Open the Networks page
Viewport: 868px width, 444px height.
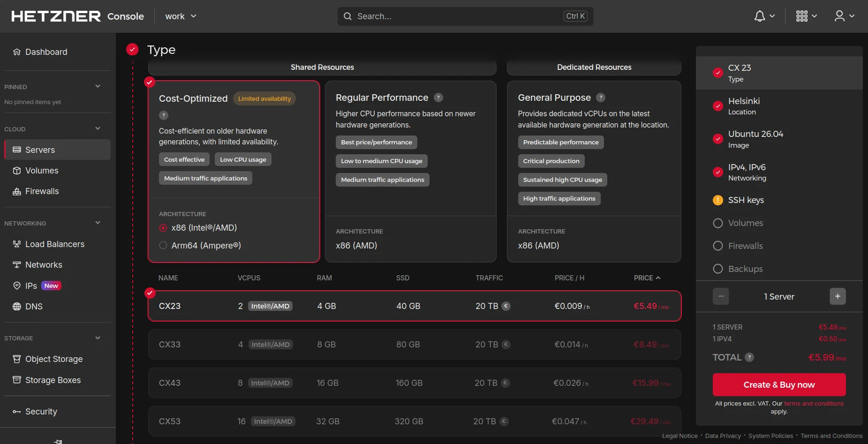(57, 265)
